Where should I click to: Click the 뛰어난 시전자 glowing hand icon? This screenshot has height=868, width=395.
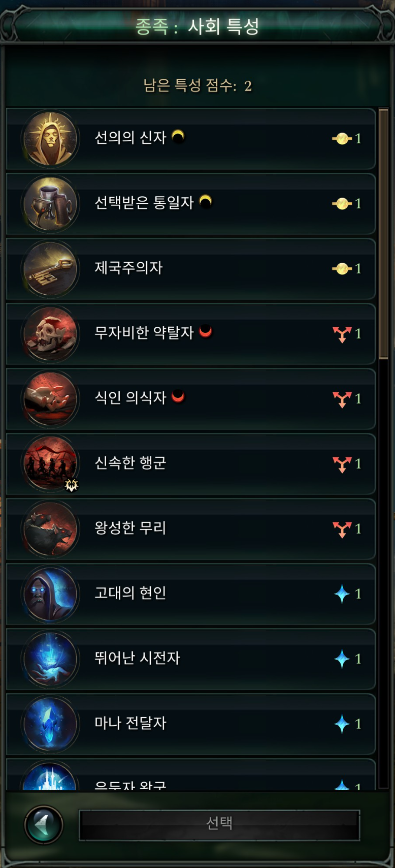(x=50, y=659)
